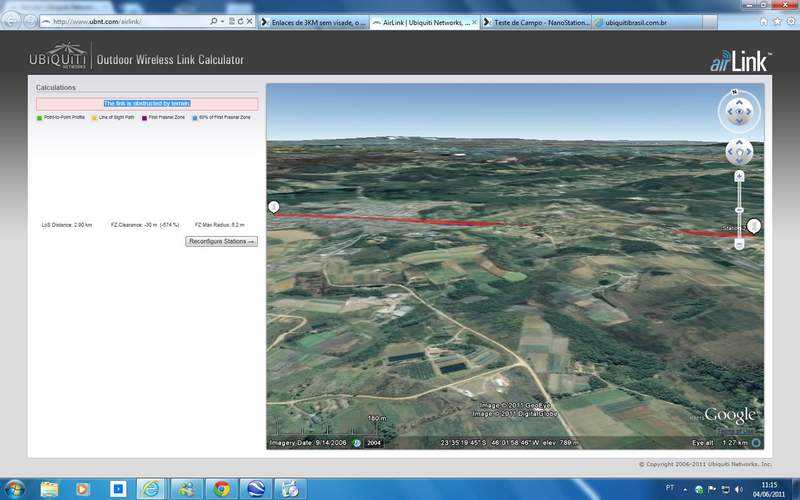
Task: Click purple First Fresnel Zone legend swatch
Action: 144,118
